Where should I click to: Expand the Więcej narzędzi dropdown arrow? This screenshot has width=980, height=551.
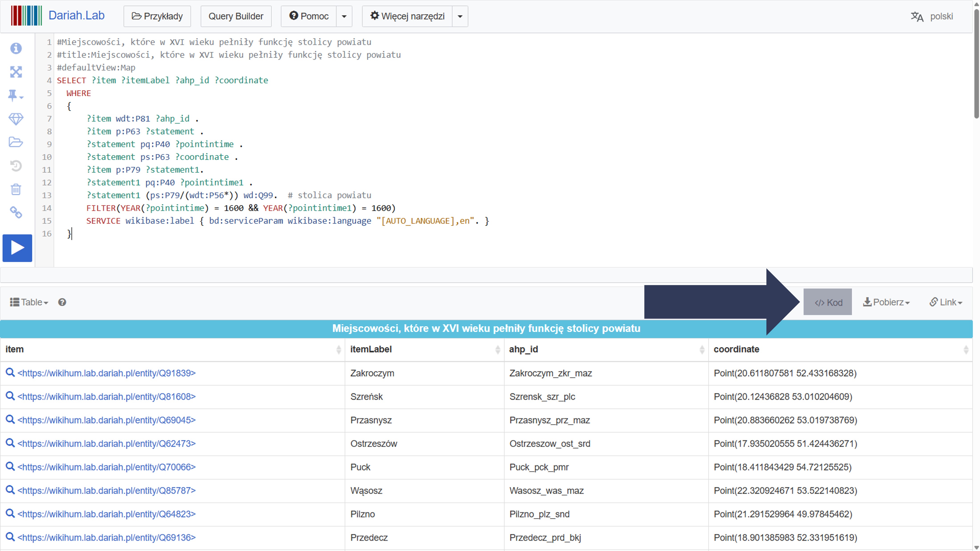[x=459, y=16]
